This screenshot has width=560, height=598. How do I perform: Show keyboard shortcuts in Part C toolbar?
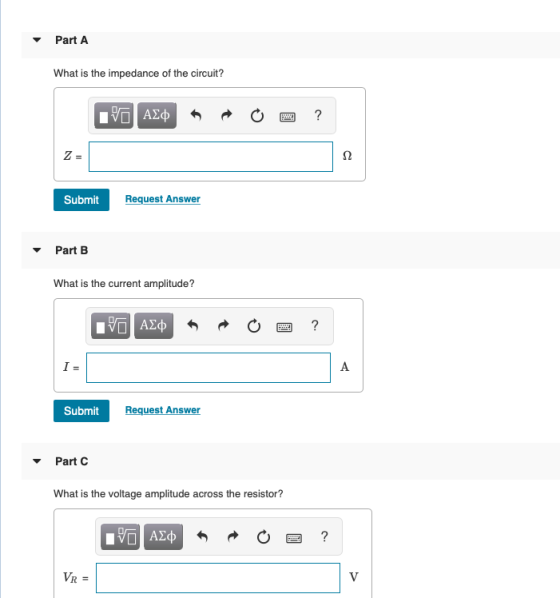[x=294, y=538]
